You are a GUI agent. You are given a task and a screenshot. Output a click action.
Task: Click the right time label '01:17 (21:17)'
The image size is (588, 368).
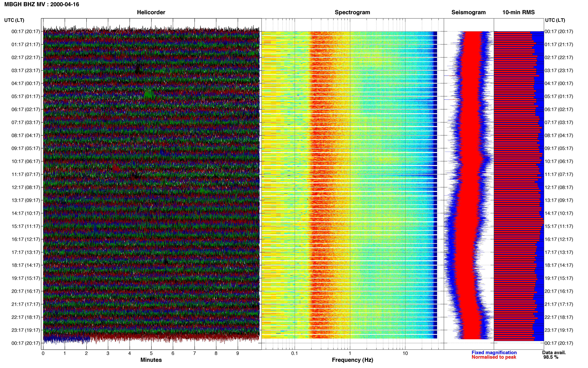pos(559,45)
